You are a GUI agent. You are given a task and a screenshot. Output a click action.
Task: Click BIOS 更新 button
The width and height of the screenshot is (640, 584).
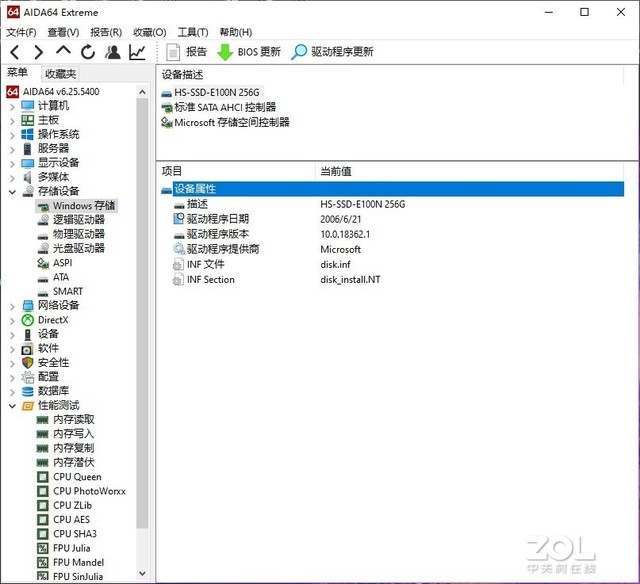pyautogui.click(x=249, y=52)
